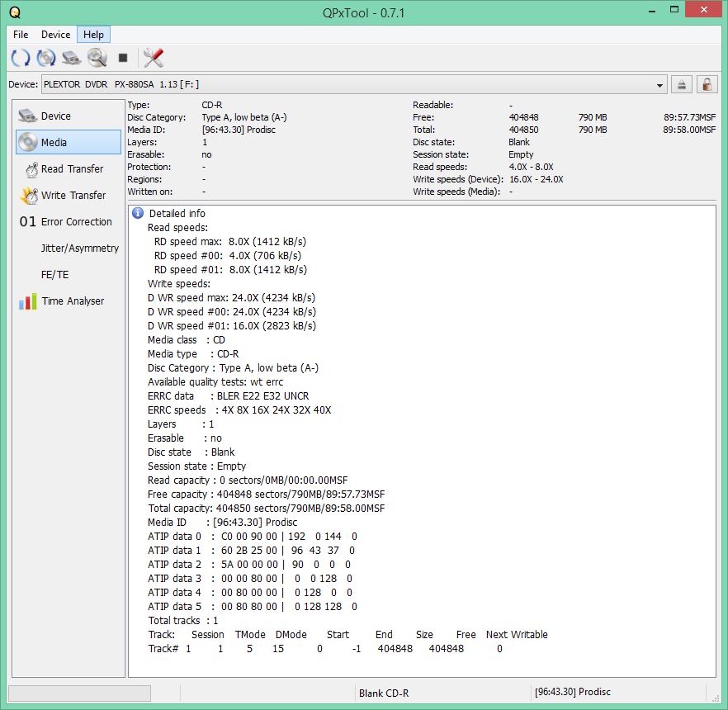Open preferences via tools icon
The height and width of the screenshot is (710, 728).
(154, 58)
